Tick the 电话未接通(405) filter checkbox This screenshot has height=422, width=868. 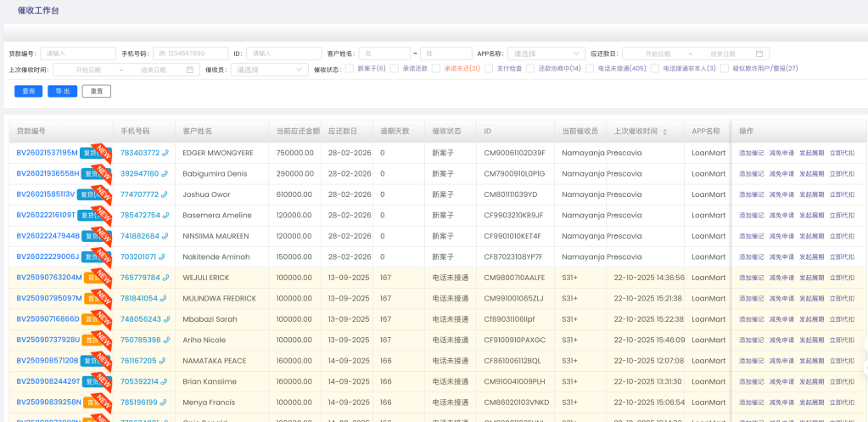590,69
